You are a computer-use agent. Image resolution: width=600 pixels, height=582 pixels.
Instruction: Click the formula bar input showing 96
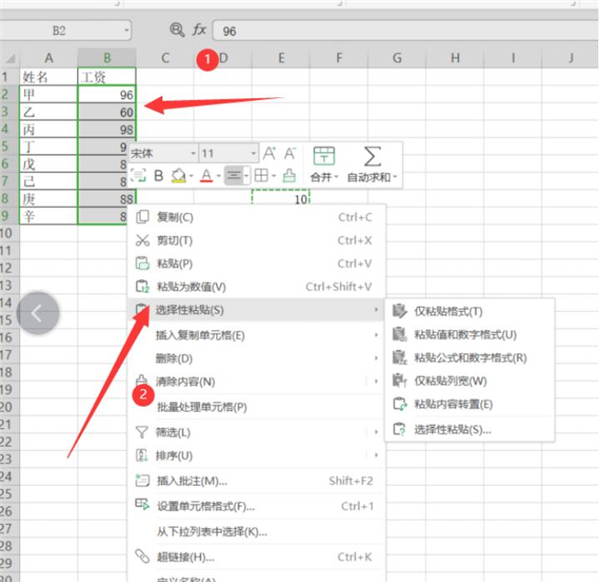[x=405, y=31]
